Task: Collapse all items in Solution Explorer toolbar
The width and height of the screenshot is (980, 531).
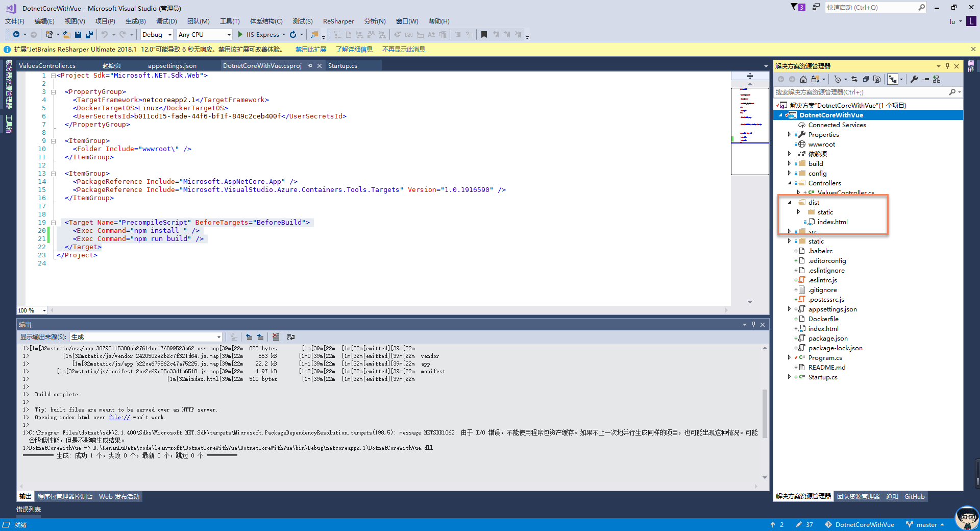Action: click(x=866, y=79)
